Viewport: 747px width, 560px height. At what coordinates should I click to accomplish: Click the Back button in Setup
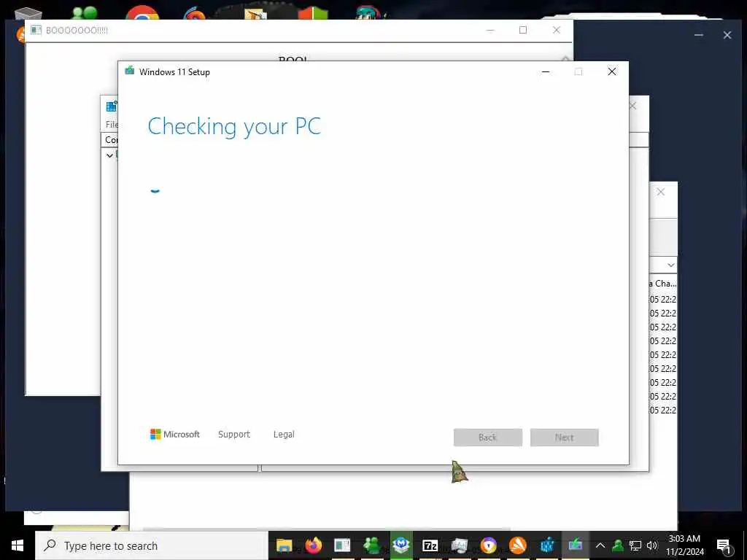[488, 437]
